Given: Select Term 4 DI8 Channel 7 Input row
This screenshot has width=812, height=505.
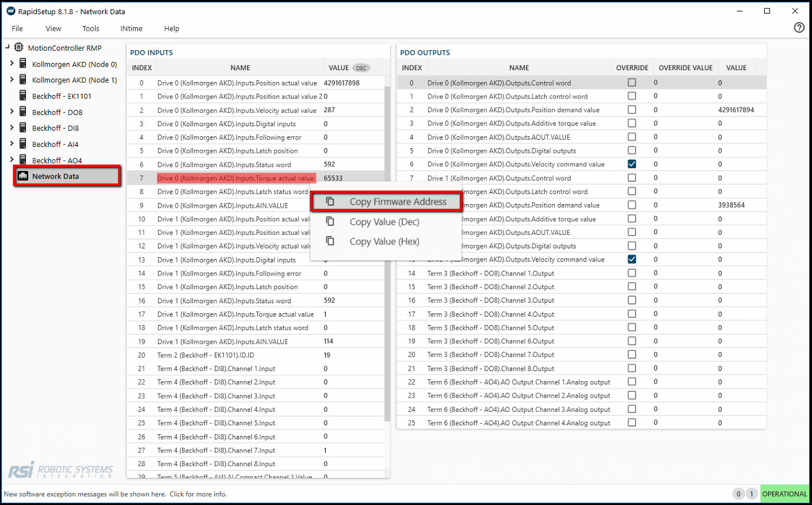Looking at the screenshot, I should coord(256,450).
